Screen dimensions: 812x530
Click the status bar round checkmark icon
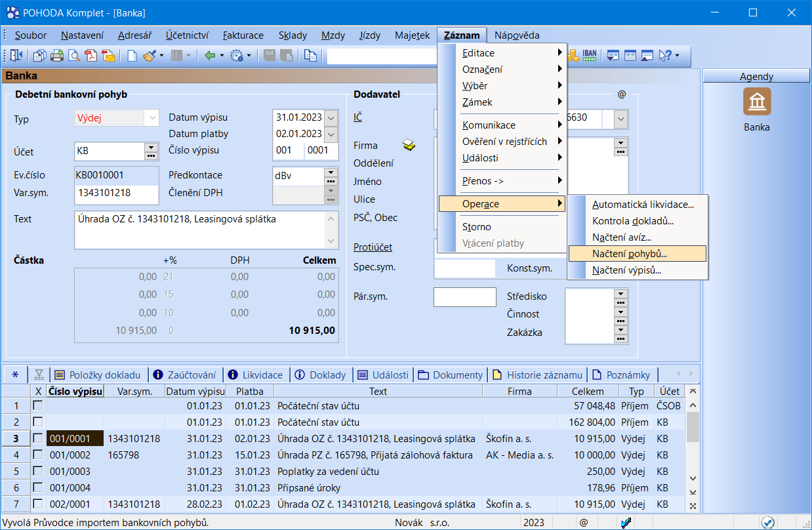768,523
